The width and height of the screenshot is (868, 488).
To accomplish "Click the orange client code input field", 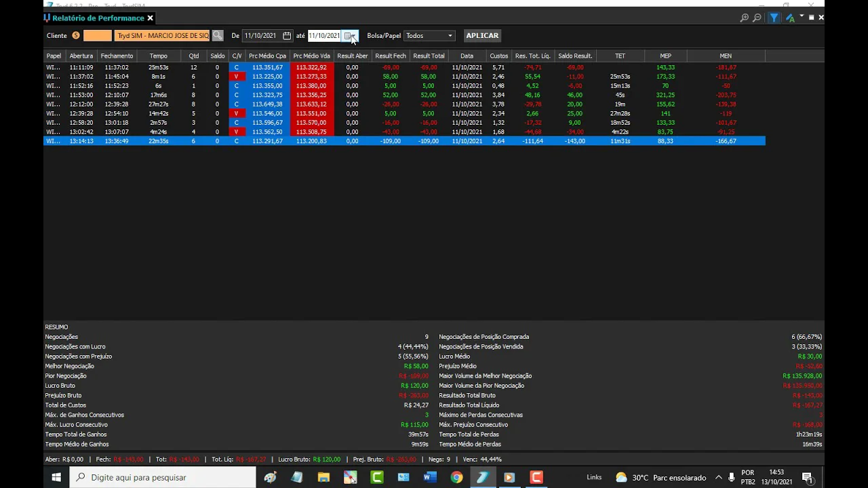I will pyautogui.click(x=97, y=36).
